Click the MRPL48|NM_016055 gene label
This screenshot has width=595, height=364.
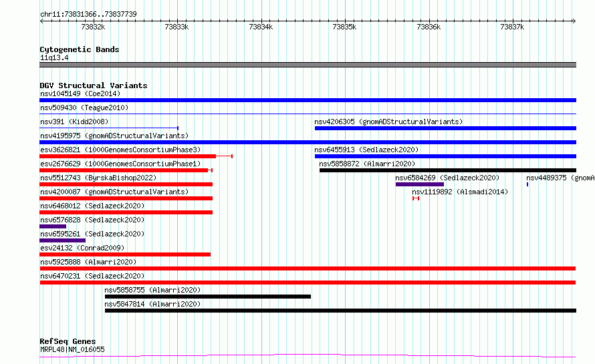click(72, 349)
